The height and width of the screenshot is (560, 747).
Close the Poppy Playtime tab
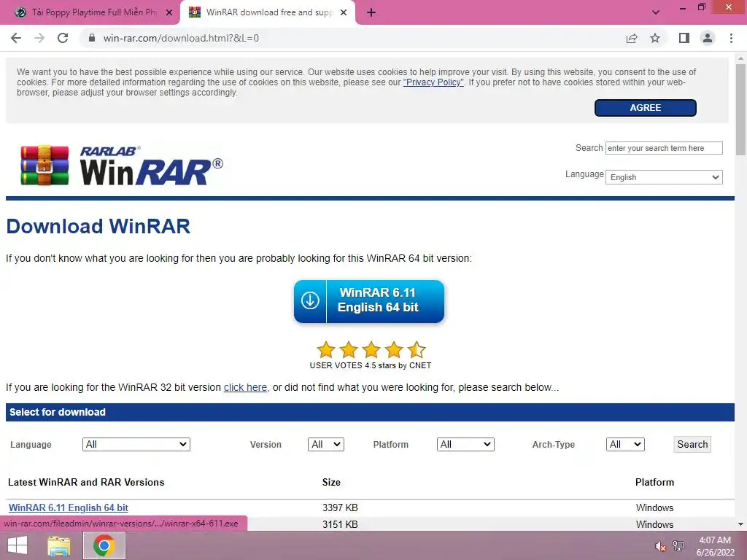tap(169, 12)
